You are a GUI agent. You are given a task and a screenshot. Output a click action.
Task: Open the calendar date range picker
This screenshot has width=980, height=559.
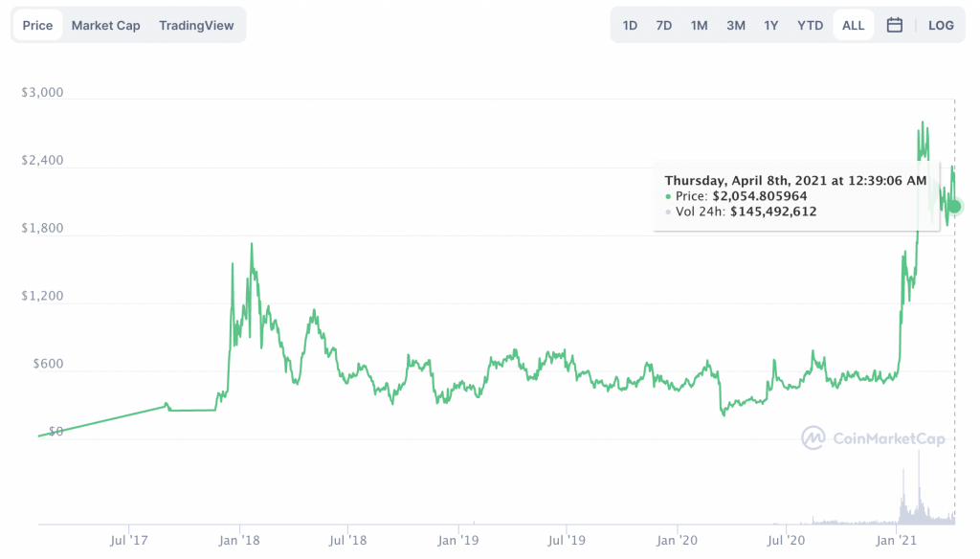[895, 25]
